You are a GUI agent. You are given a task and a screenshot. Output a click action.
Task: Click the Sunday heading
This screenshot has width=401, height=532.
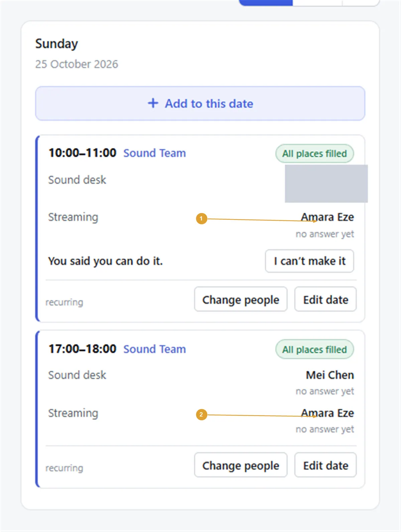pos(56,44)
